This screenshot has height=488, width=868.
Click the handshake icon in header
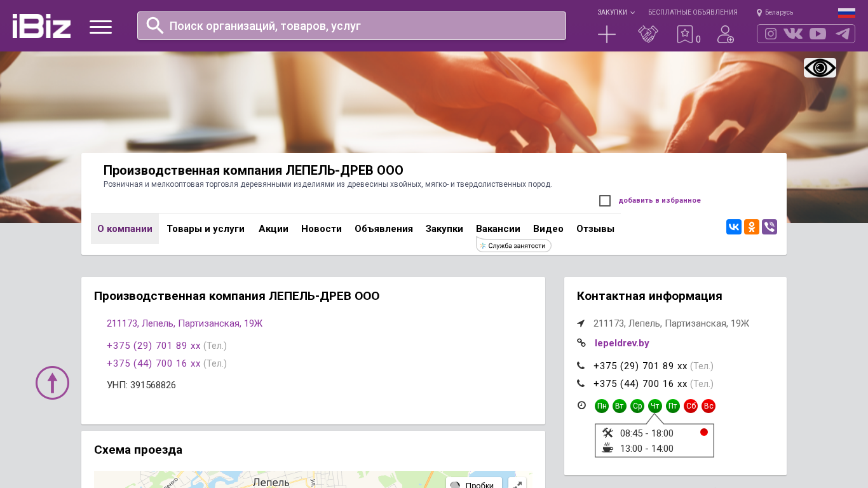648,34
